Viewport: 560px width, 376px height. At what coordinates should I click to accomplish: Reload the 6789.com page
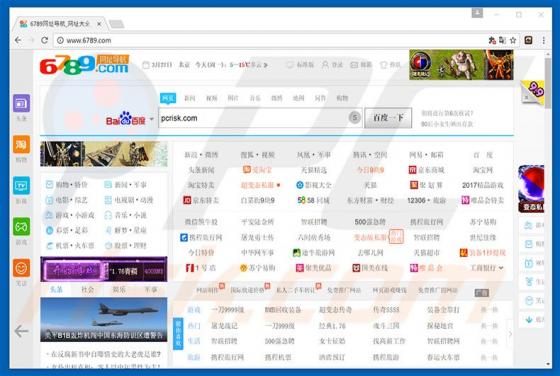point(44,40)
